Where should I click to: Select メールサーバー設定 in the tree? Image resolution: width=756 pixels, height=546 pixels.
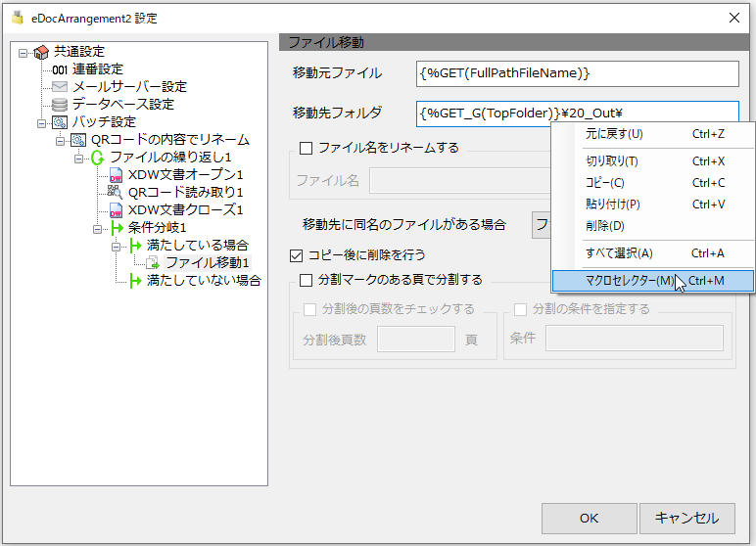129,87
